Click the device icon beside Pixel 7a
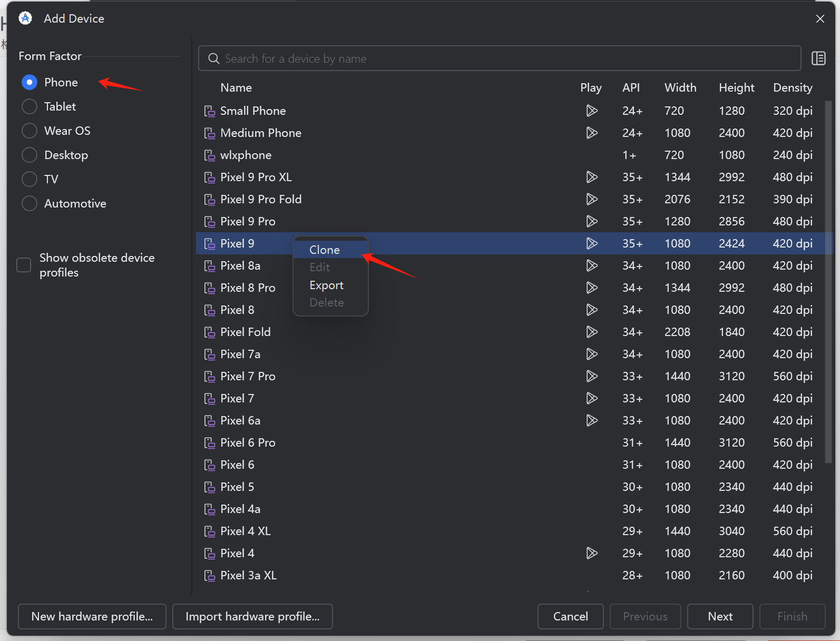 point(210,354)
